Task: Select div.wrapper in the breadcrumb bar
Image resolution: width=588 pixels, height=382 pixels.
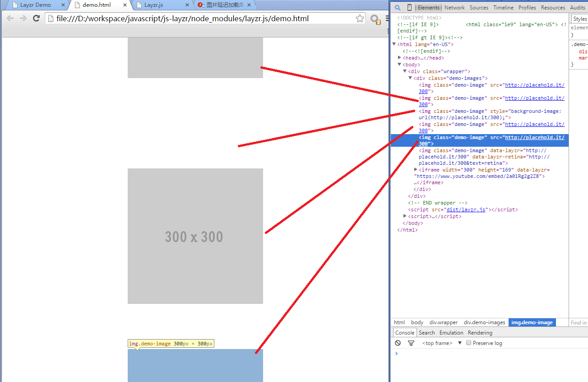Action: pyautogui.click(x=443, y=322)
